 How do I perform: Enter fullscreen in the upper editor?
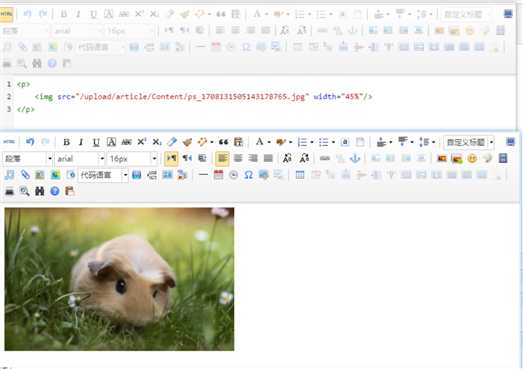(508, 14)
